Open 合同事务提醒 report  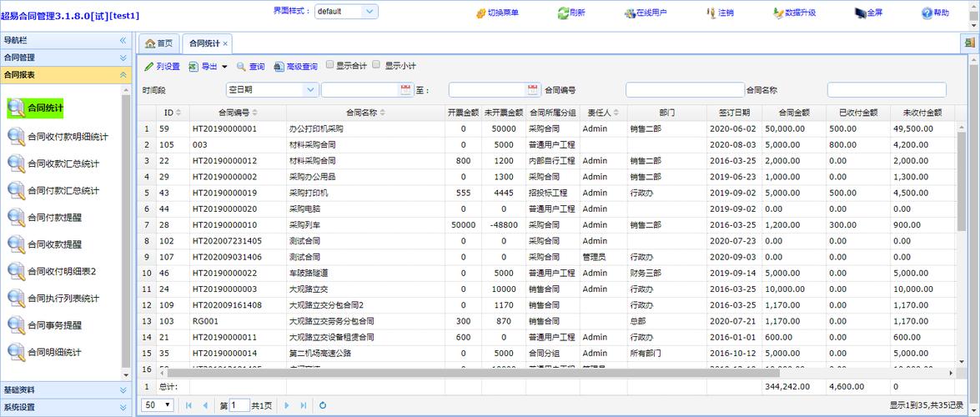(44, 325)
